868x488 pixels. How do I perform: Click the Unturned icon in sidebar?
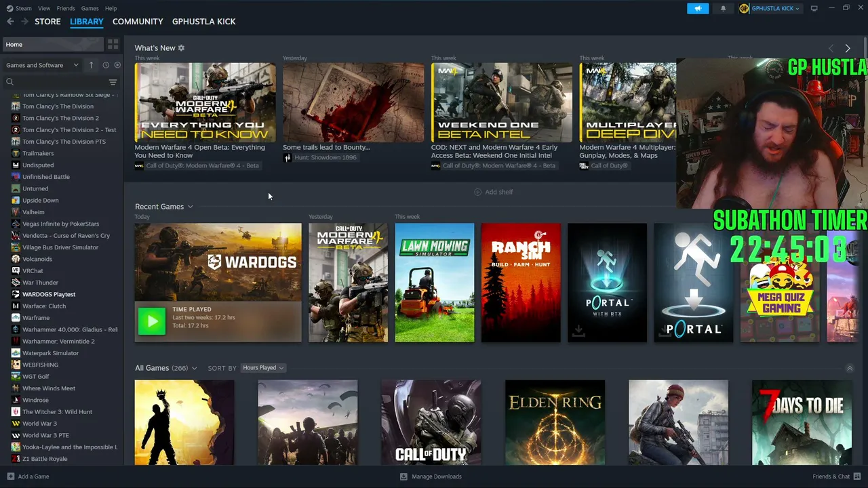[x=16, y=188]
